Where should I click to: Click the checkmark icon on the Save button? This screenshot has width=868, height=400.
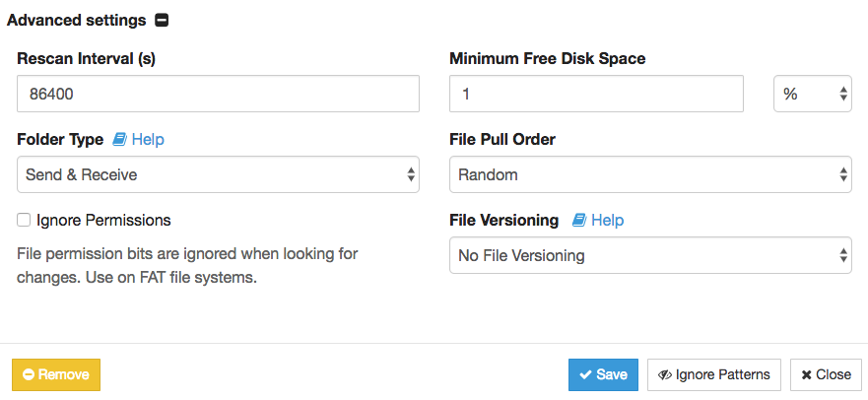585,375
